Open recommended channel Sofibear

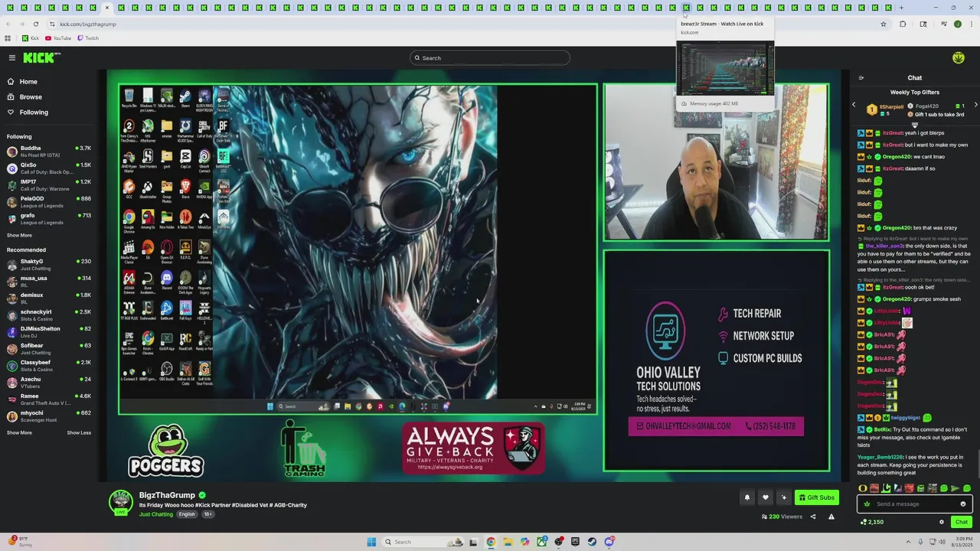click(49, 349)
